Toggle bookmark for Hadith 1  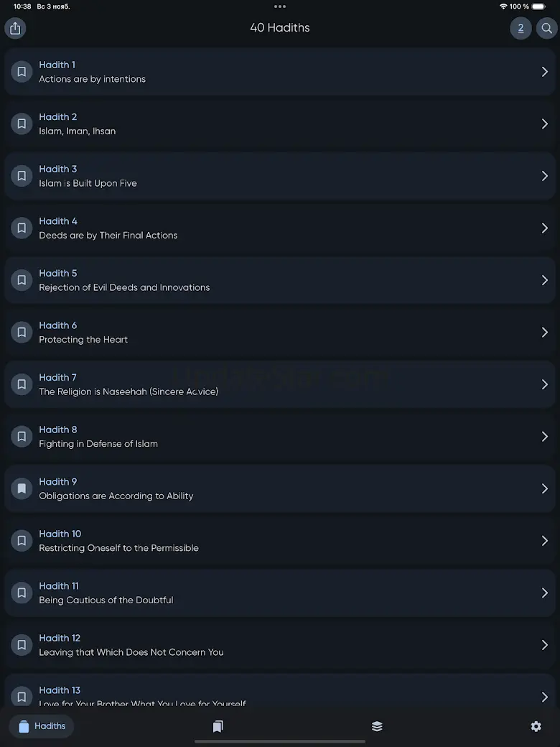click(22, 72)
